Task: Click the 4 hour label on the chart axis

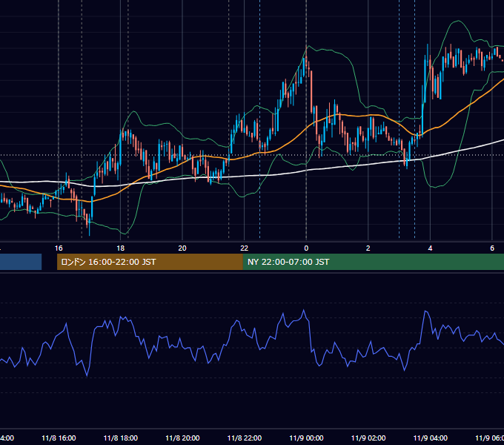Action: (430, 248)
